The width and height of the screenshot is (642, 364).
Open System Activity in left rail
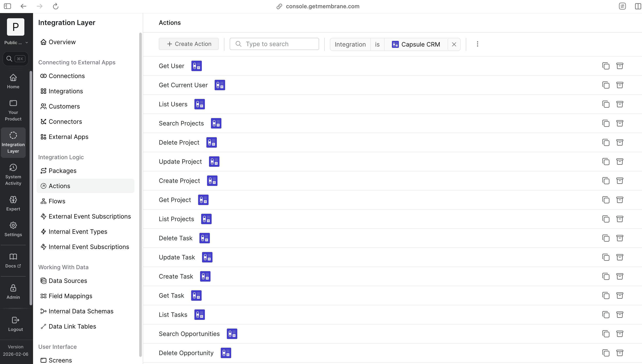coord(13,175)
